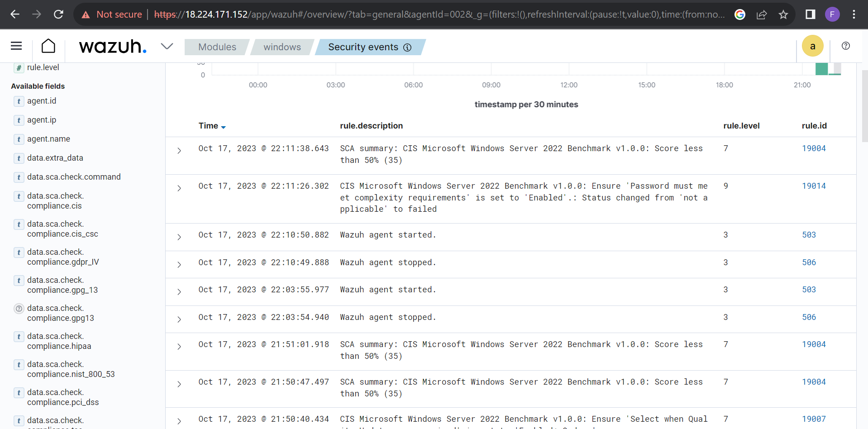868x429 pixels.
Task: Open the Wazuh hamburger navigation menu
Action: [16, 46]
